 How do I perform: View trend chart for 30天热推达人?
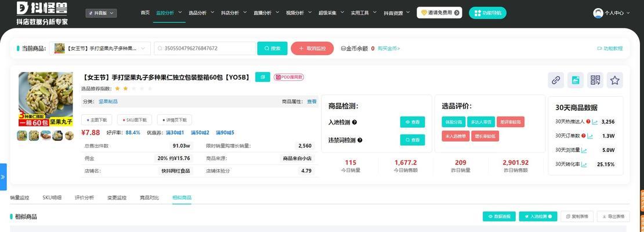click(x=595, y=122)
